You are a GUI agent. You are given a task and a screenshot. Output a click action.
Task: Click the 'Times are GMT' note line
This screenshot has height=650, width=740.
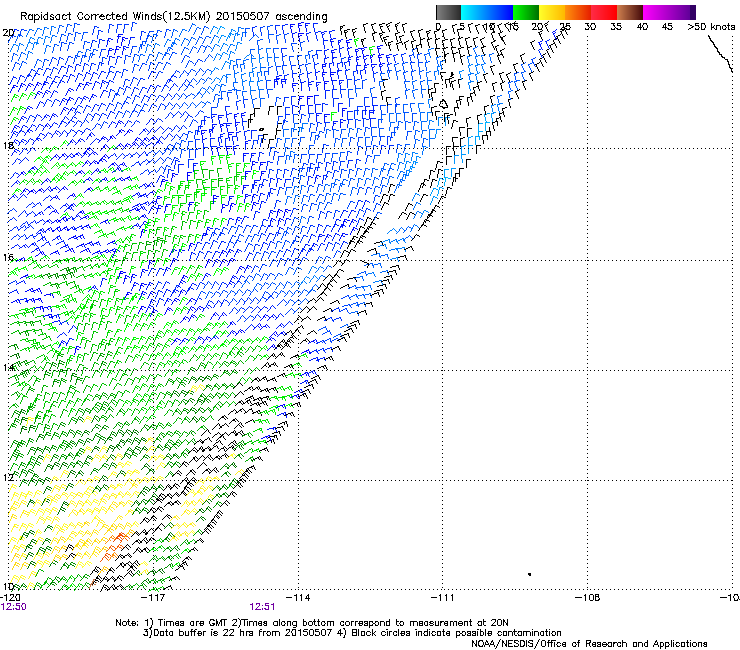point(312,623)
